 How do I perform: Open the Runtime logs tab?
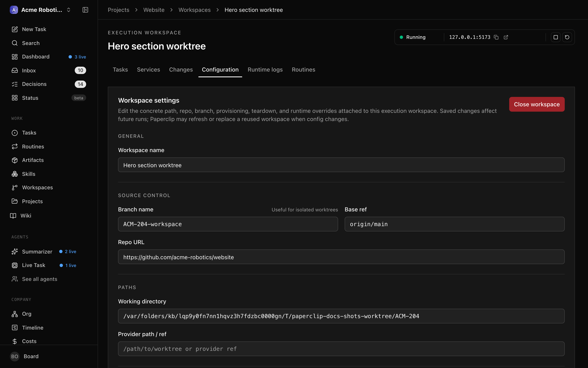(265, 70)
